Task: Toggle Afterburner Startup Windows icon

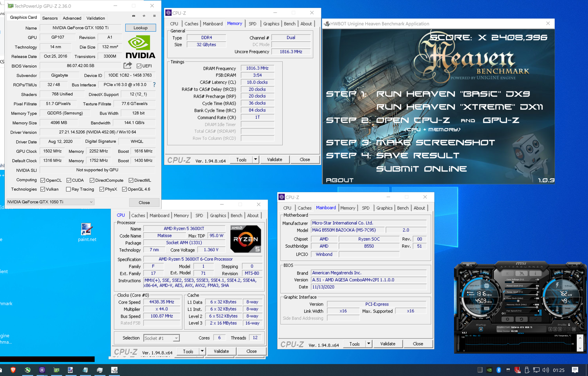Action: pyautogui.click(x=481, y=329)
